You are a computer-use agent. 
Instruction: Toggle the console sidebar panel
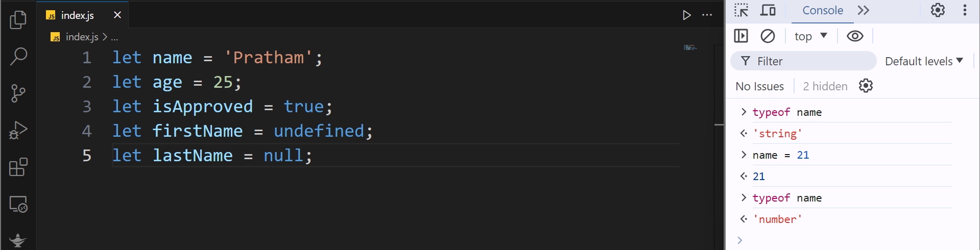(x=741, y=36)
